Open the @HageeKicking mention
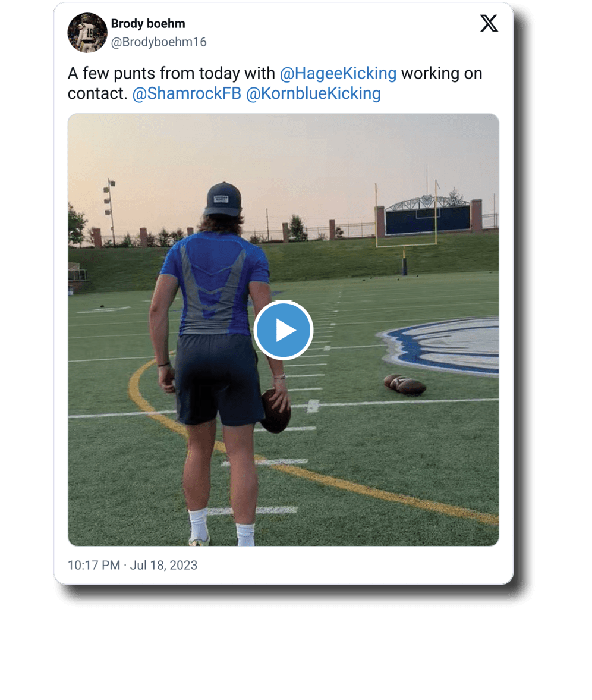This screenshot has width=592, height=700. click(338, 74)
